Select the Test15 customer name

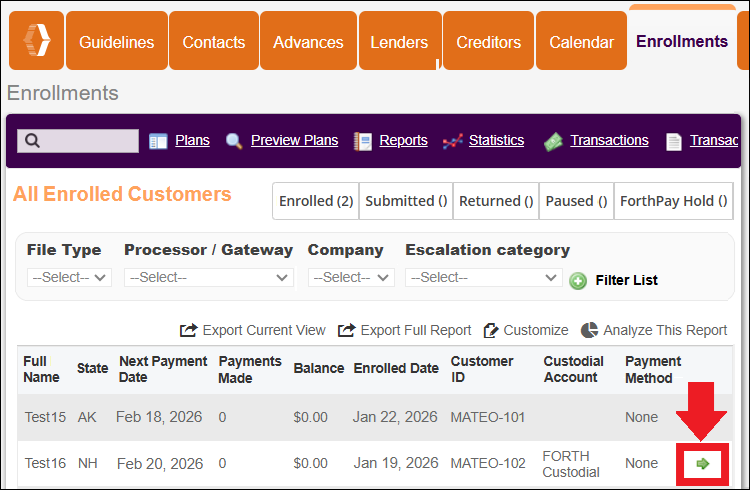45,417
